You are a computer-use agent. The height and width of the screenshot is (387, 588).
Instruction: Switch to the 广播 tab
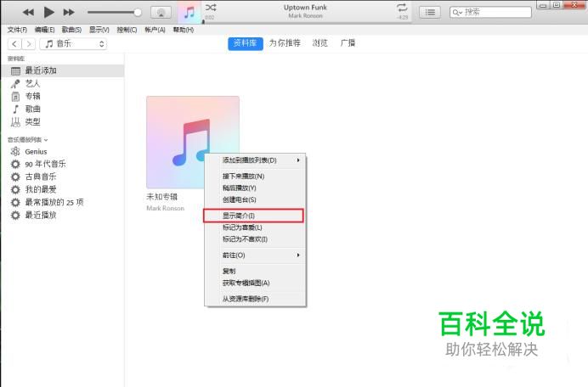click(348, 43)
